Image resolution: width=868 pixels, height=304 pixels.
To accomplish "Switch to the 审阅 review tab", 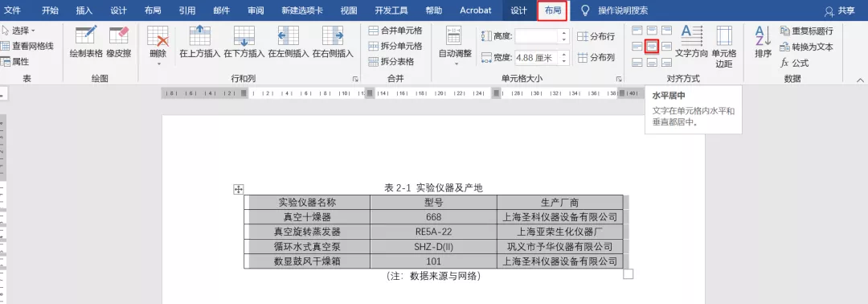I will click(256, 10).
